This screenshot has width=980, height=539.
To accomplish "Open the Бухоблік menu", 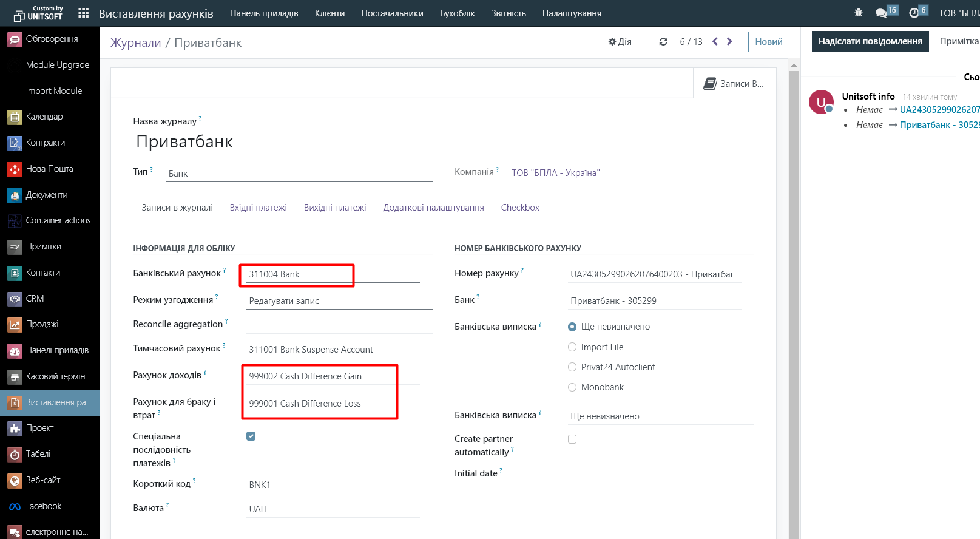I will click(457, 13).
